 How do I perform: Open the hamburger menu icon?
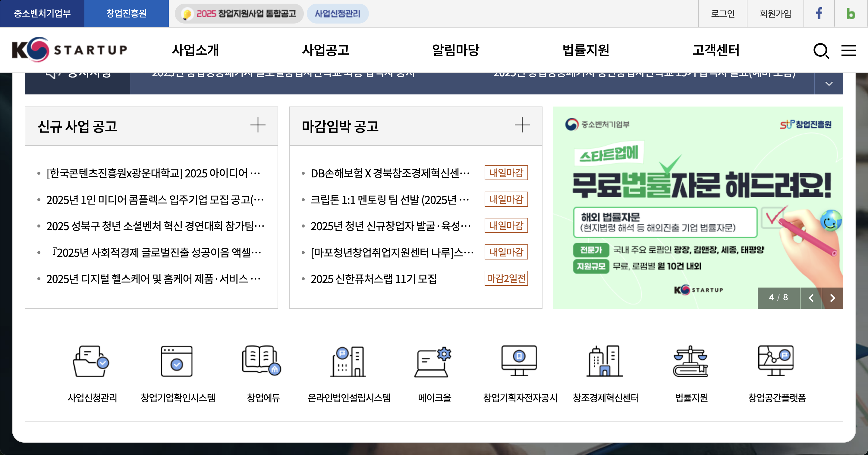point(848,51)
